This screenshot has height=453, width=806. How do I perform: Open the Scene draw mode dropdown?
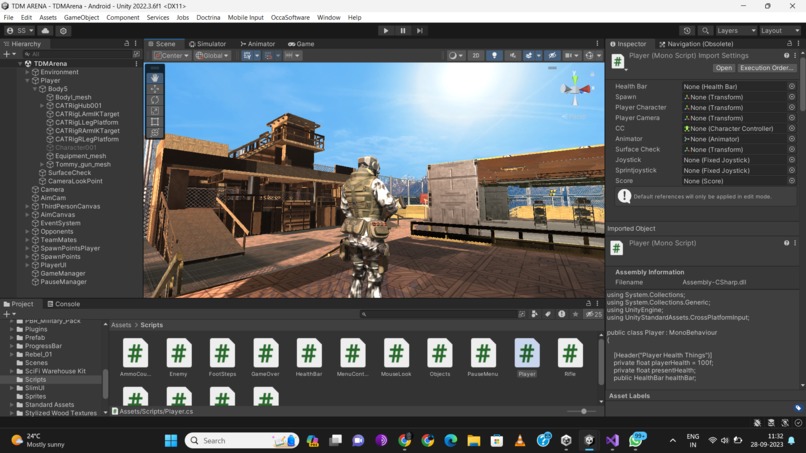click(x=455, y=56)
